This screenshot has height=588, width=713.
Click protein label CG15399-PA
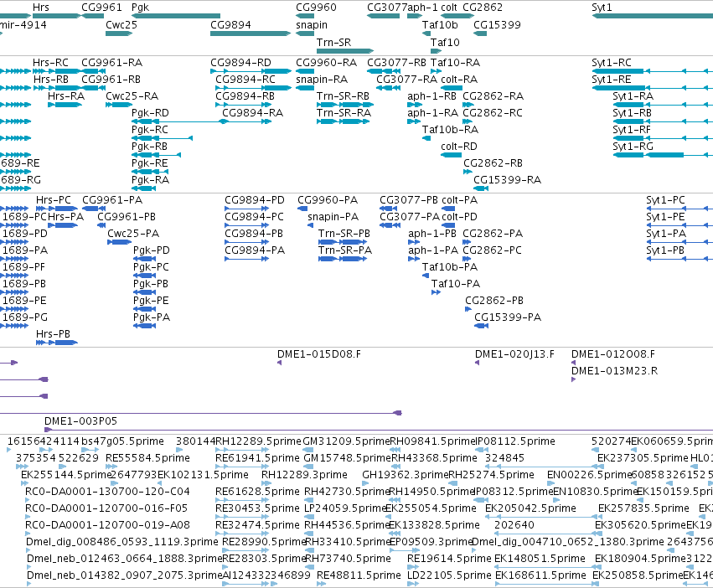[x=508, y=317]
